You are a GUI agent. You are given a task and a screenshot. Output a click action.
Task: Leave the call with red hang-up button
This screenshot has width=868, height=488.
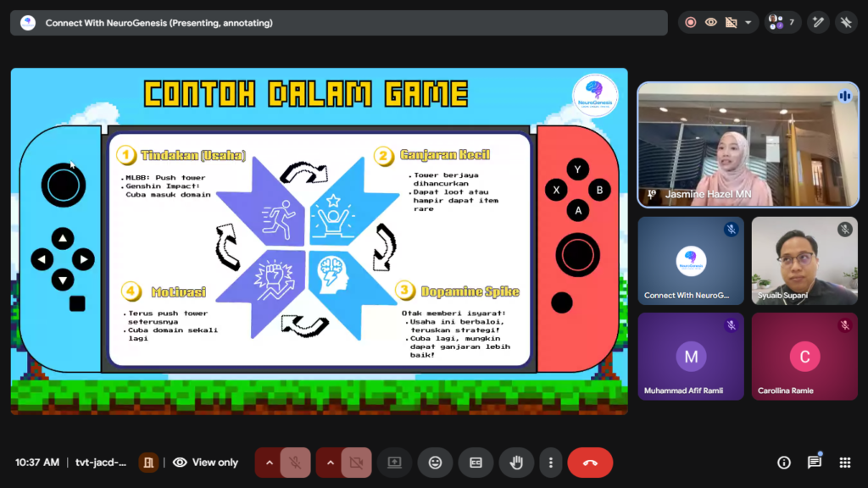[x=590, y=463]
